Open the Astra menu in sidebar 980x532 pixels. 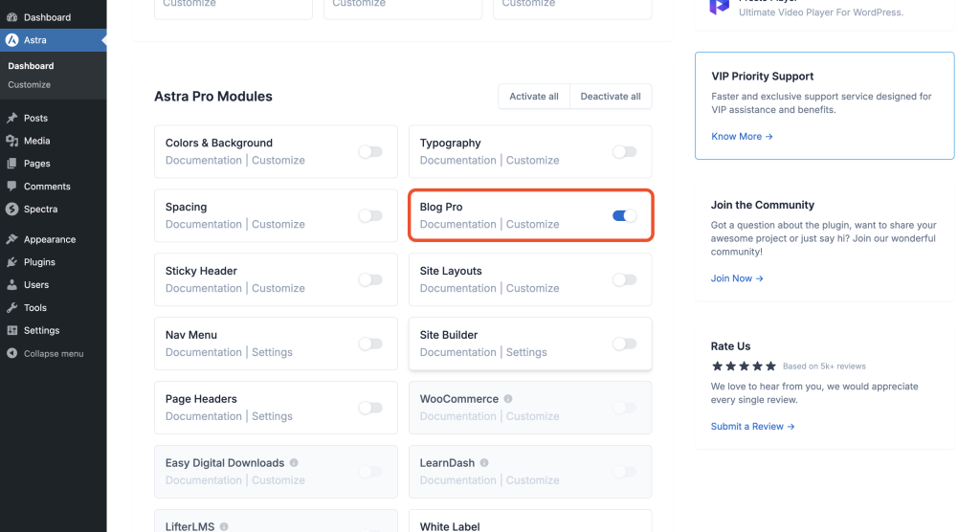tap(54, 40)
